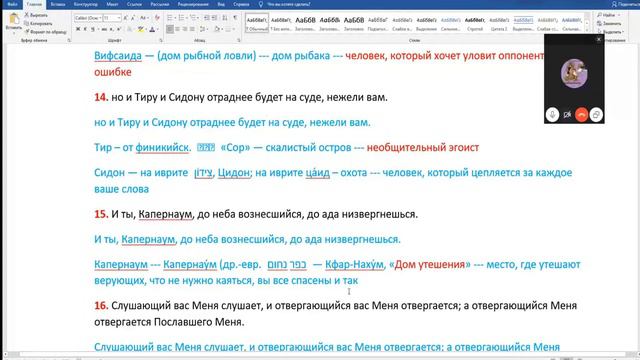Toggle italic (К) formatting
This screenshot has height=360, width=640.
coord(85,29)
